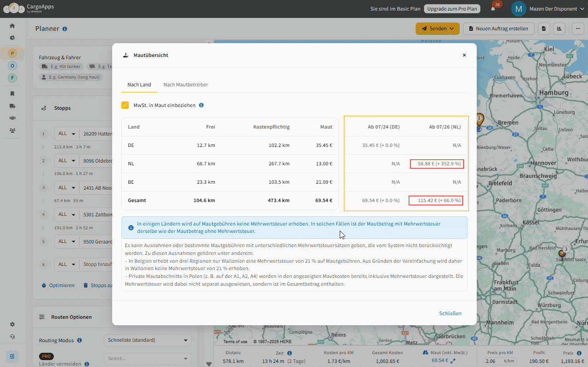This screenshot has height=367, width=588.
Task: Open the home icon in sidebar
Action: [x=12, y=26]
